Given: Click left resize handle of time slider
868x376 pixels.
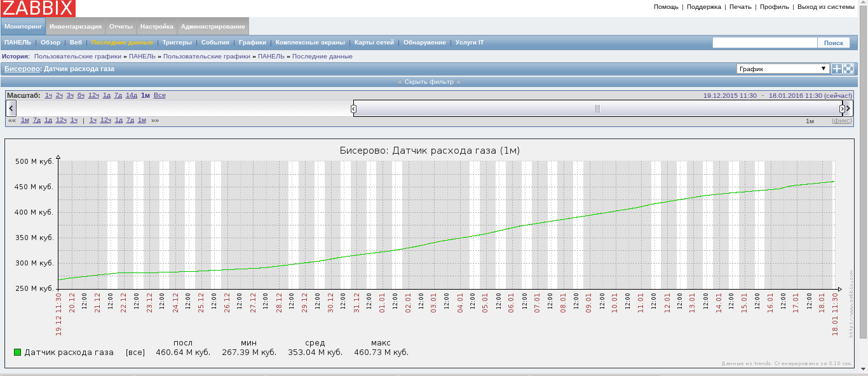Looking at the screenshot, I should pyautogui.click(x=354, y=109).
